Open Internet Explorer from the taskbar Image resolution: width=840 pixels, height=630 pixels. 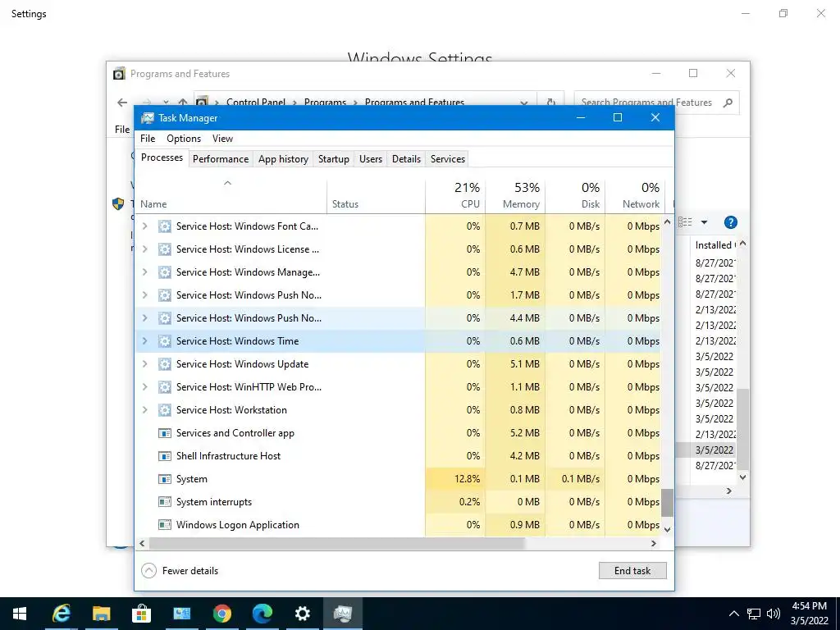coord(61,614)
